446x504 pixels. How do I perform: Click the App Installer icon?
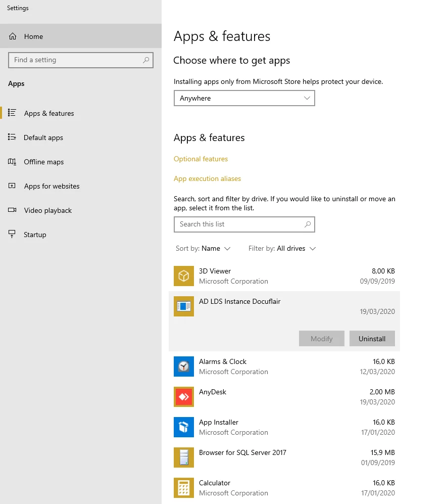(x=184, y=427)
